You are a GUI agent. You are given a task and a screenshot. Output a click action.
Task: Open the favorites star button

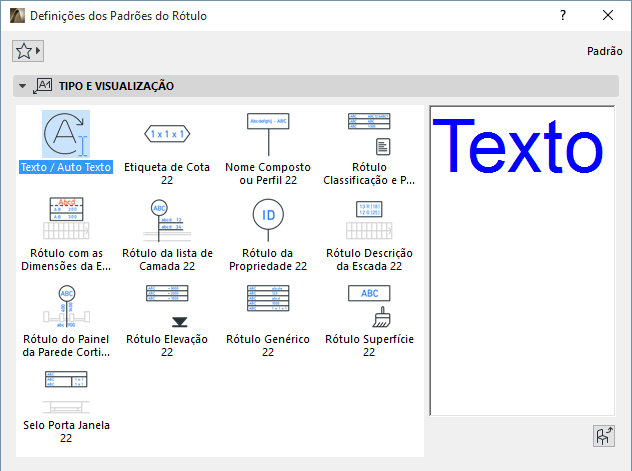pos(28,51)
